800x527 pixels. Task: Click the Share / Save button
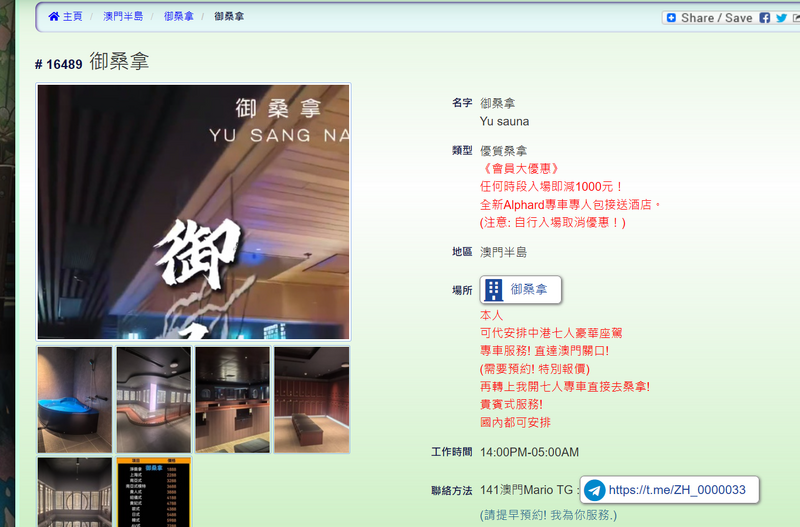[716, 18]
